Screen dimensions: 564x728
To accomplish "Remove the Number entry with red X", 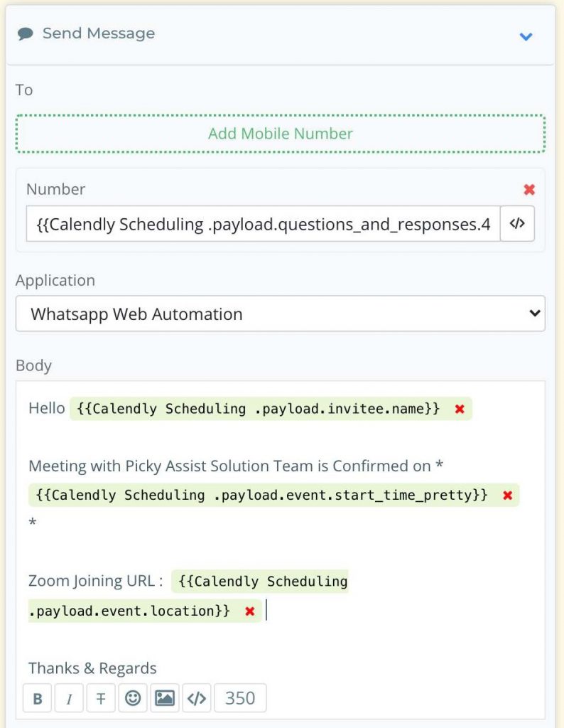I will pyautogui.click(x=529, y=189).
